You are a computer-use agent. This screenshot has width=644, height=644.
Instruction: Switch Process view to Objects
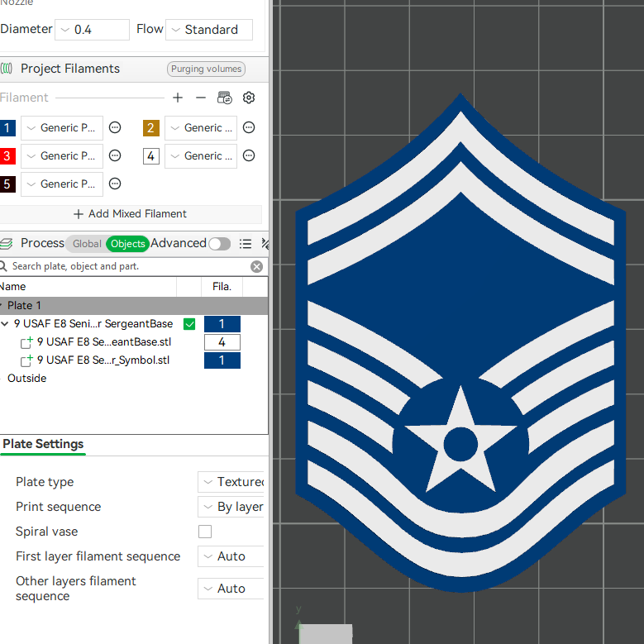(128, 244)
